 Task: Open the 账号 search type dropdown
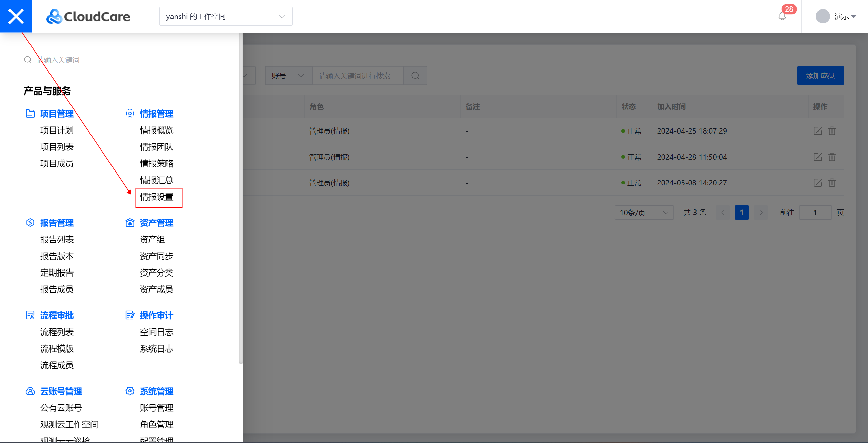pos(289,76)
